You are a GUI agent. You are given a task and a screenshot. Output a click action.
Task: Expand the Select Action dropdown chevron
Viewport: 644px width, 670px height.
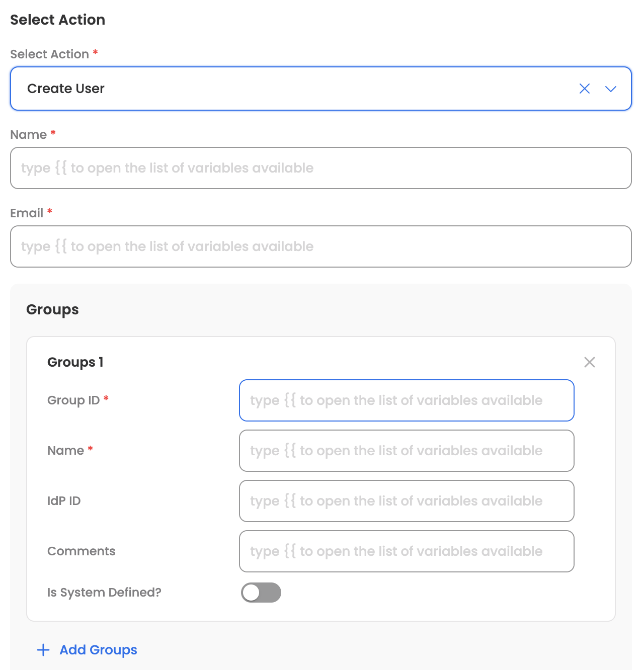(611, 89)
